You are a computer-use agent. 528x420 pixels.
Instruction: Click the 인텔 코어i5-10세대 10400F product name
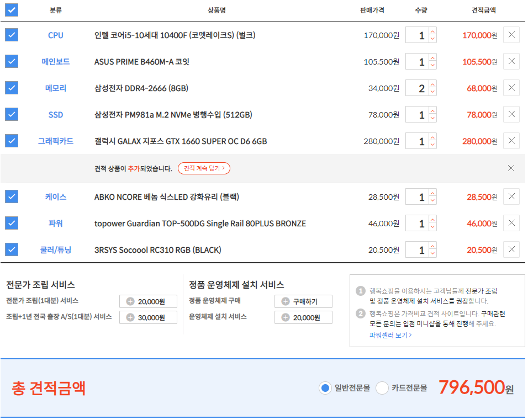(x=175, y=35)
